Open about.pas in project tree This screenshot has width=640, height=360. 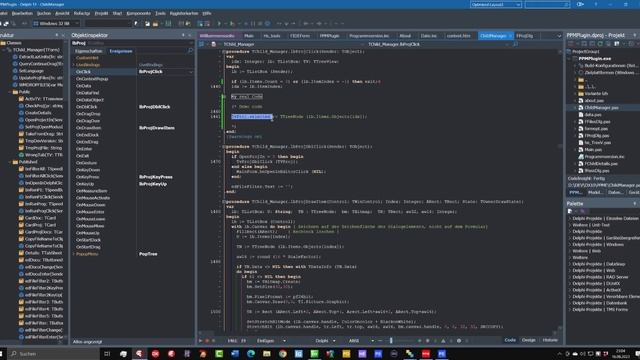click(x=594, y=101)
